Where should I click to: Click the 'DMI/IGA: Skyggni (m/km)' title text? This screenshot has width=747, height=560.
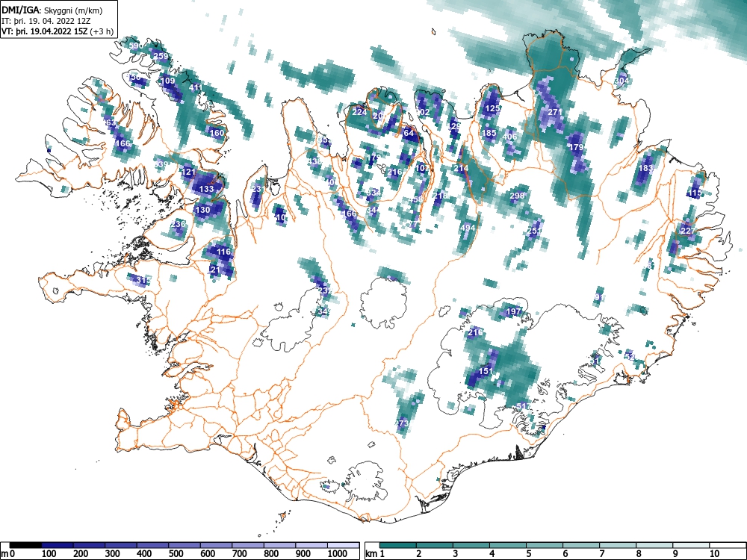click(52, 10)
